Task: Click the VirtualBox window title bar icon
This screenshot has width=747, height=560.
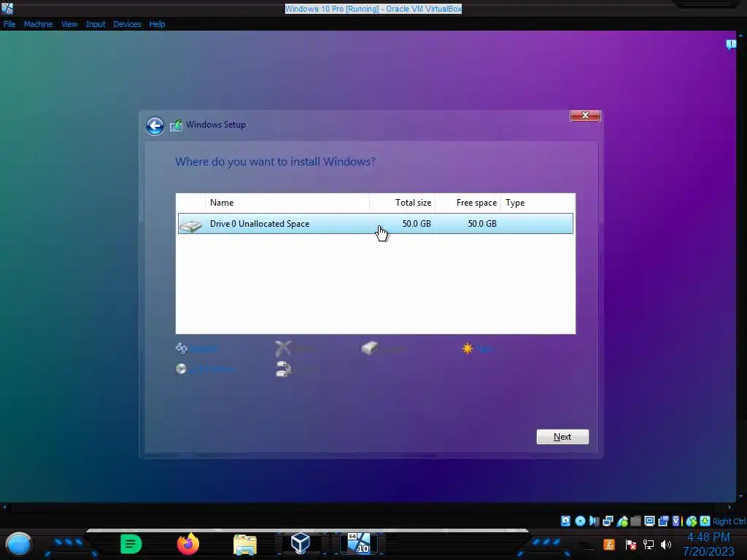Action: 7,7
